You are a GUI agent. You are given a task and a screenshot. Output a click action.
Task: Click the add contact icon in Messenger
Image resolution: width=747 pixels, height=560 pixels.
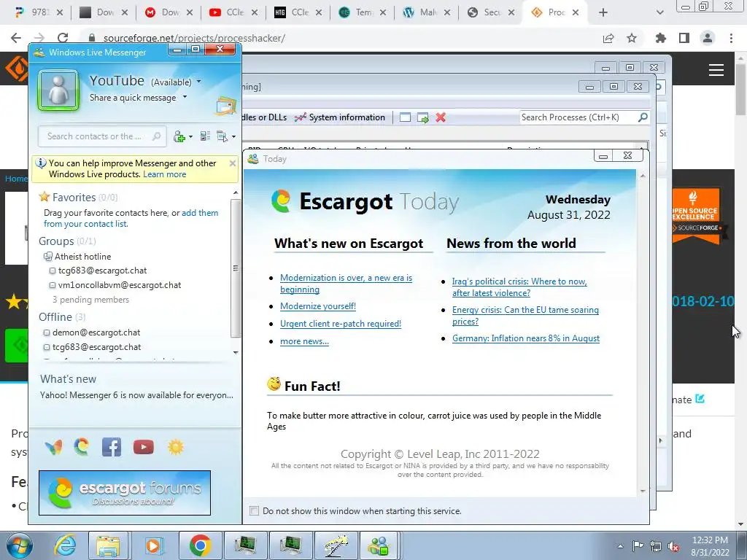(x=179, y=136)
